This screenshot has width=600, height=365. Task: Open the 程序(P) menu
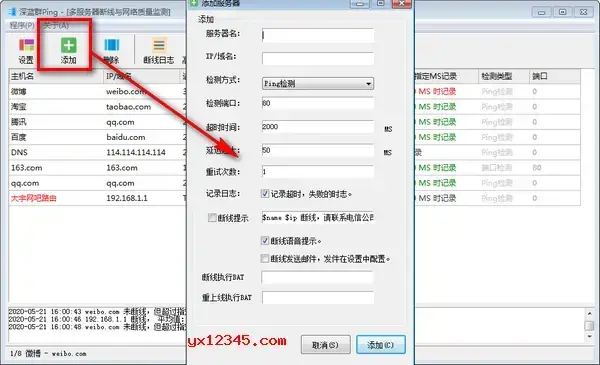click(x=22, y=26)
